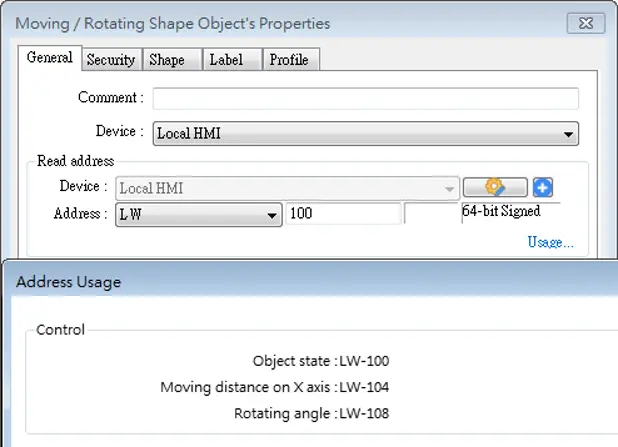Viewport: 618px width, 447px height.
Task: Select the 64-bit Signed data type label
Action: [501, 211]
